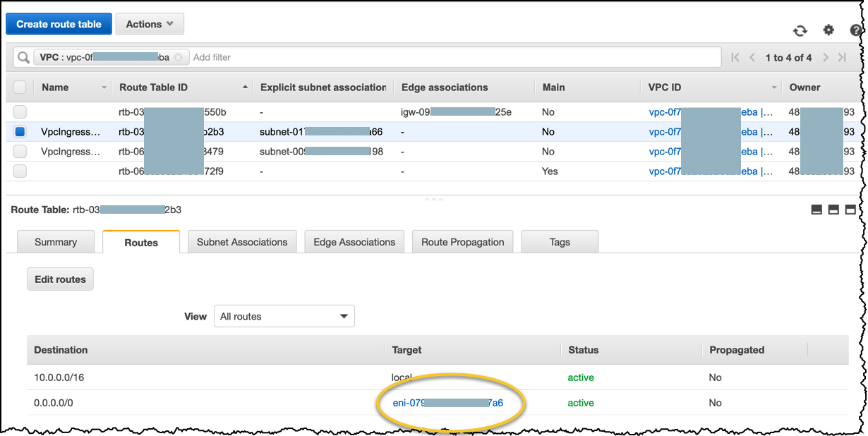Switch to the Subnet Associations tab
Image resolution: width=868 pixels, height=436 pixels.
click(x=241, y=241)
